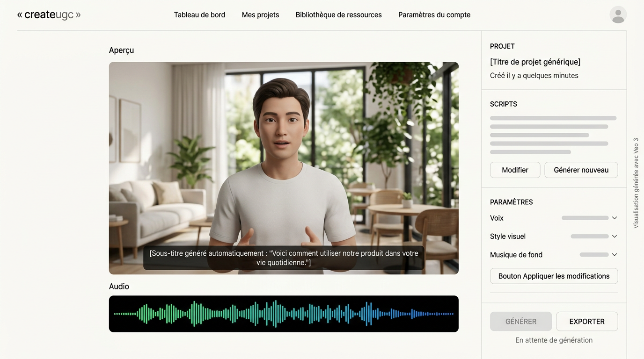Open the Musique de fond value selector

coord(594,255)
